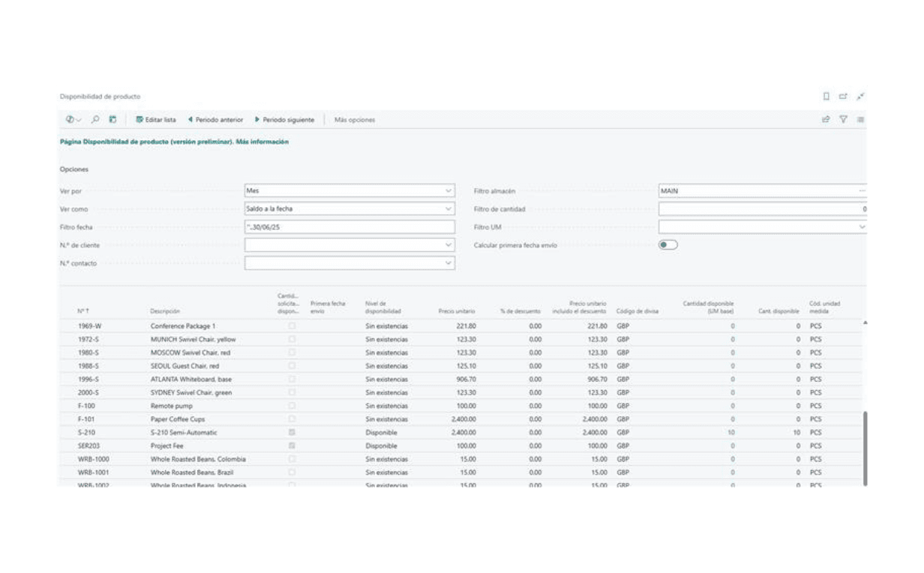924x573 pixels.
Task: Click Editar lista in the toolbar
Action: click(x=156, y=119)
